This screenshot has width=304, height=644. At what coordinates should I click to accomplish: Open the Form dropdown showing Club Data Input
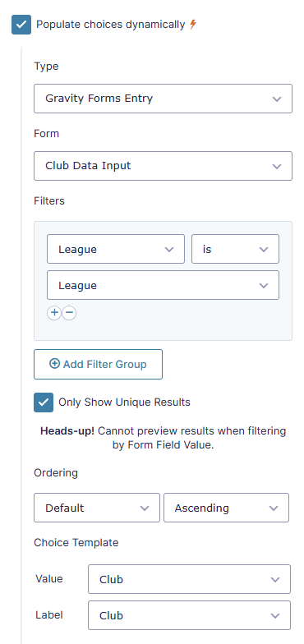tap(163, 166)
